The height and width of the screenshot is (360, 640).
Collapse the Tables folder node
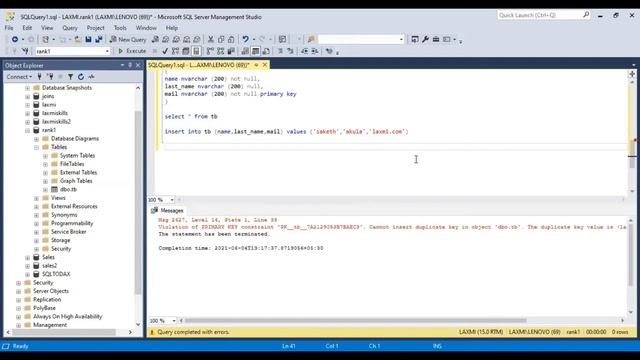point(36,147)
